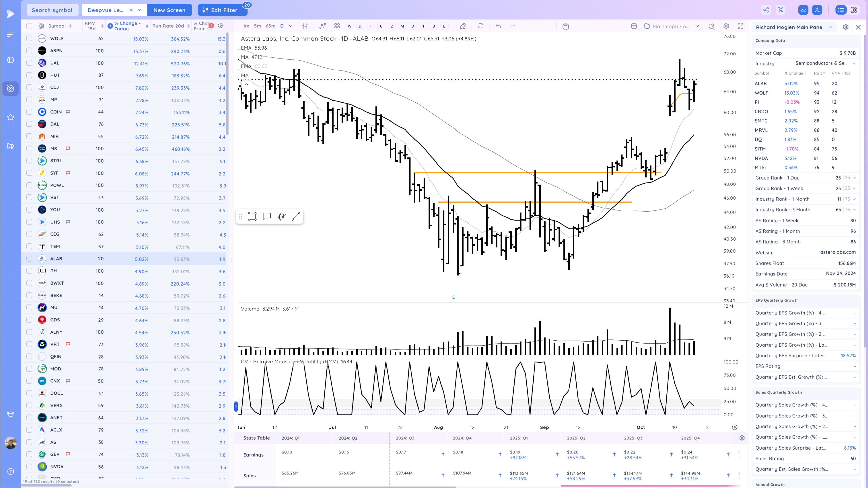Share chart on X (Twitter)
The height and width of the screenshot is (488, 868).
(780, 10)
